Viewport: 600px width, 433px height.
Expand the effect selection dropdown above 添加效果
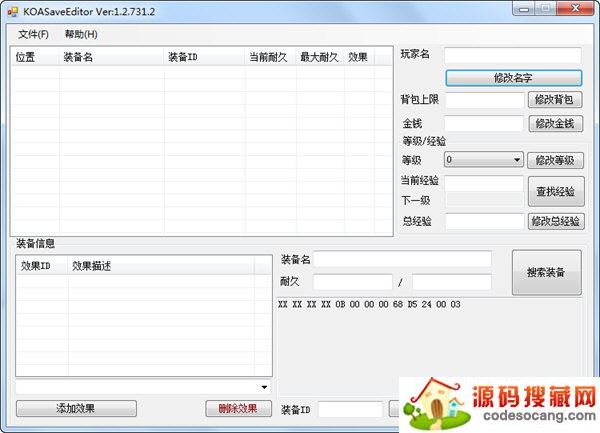(x=143, y=387)
